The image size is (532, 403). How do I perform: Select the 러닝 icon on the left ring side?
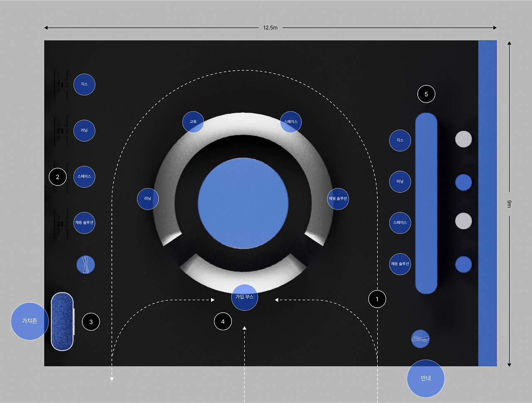(148, 199)
